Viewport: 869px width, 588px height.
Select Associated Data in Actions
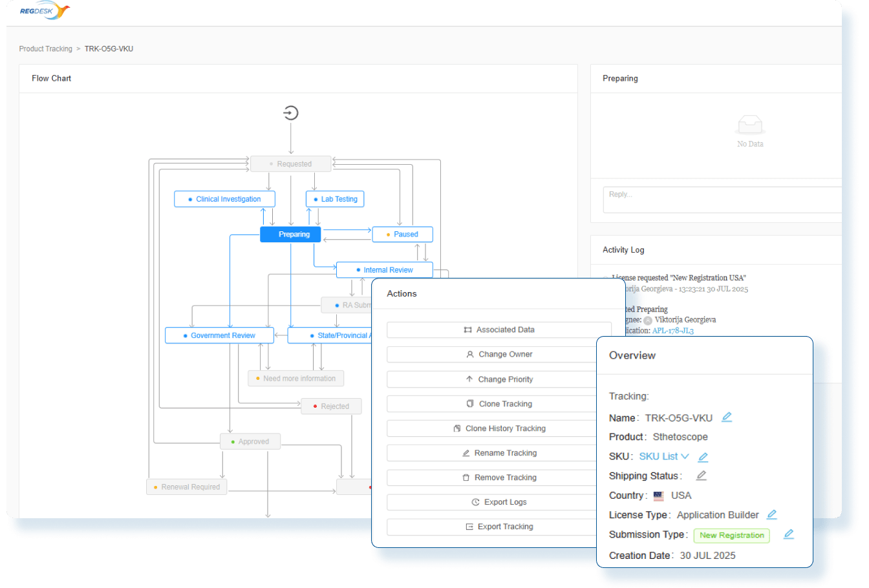point(499,330)
